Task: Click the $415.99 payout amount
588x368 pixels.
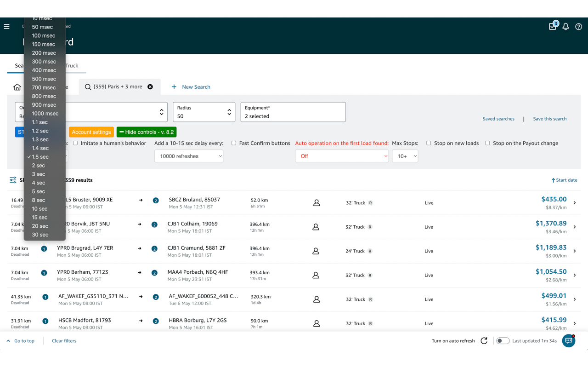Action: pos(554,320)
